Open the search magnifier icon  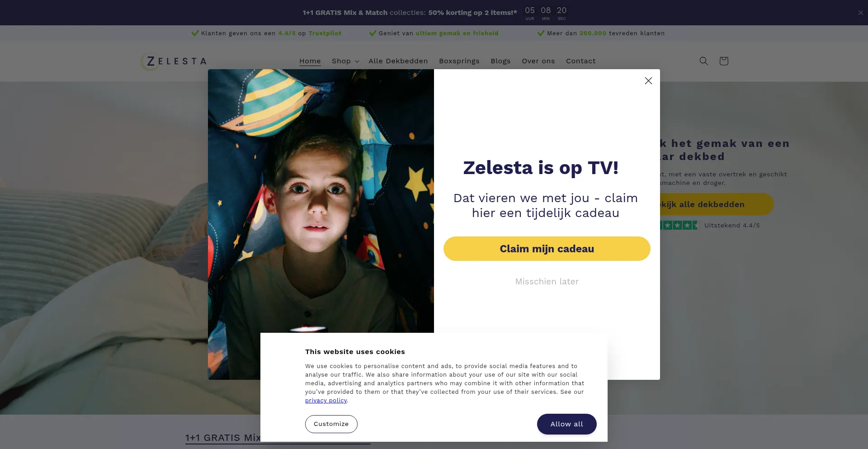(x=703, y=61)
